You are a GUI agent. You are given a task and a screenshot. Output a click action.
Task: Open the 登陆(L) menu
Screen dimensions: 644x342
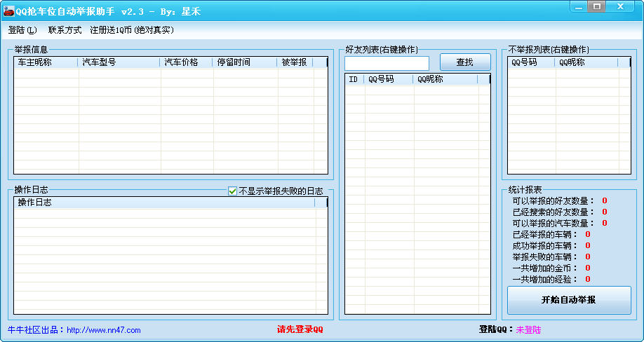[x=22, y=30]
